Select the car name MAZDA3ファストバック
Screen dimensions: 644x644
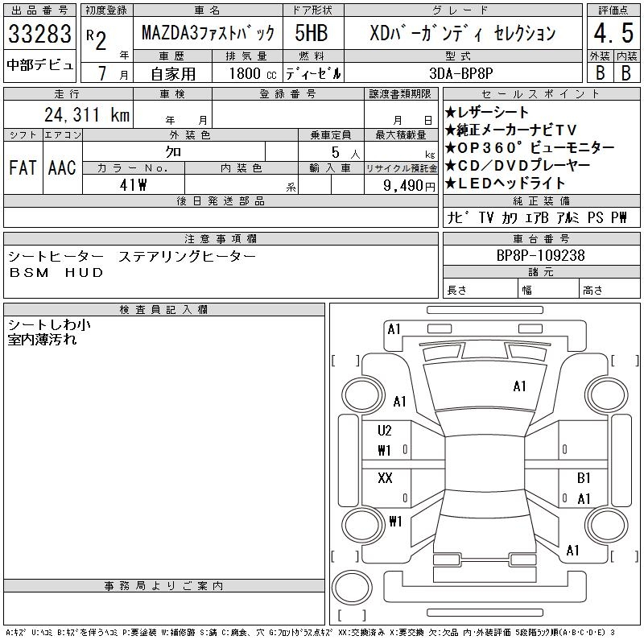coord(208,33)
